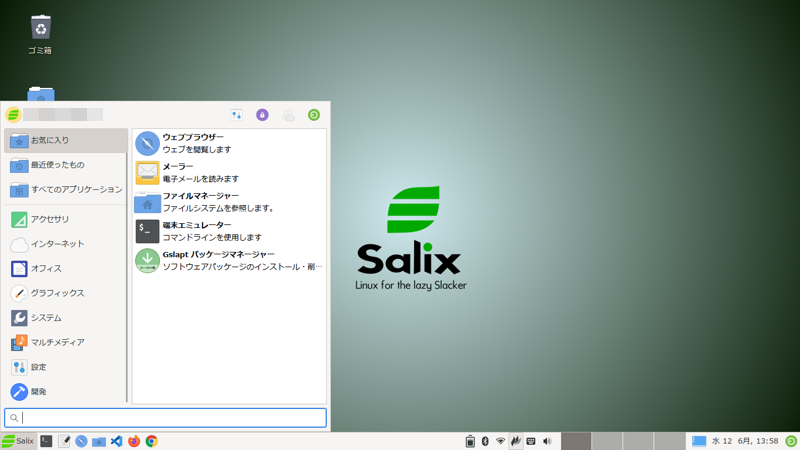Viewport: 800px width, 450px height.
Task: Open グラフィックス graphics category
Action: coord(66,293)
